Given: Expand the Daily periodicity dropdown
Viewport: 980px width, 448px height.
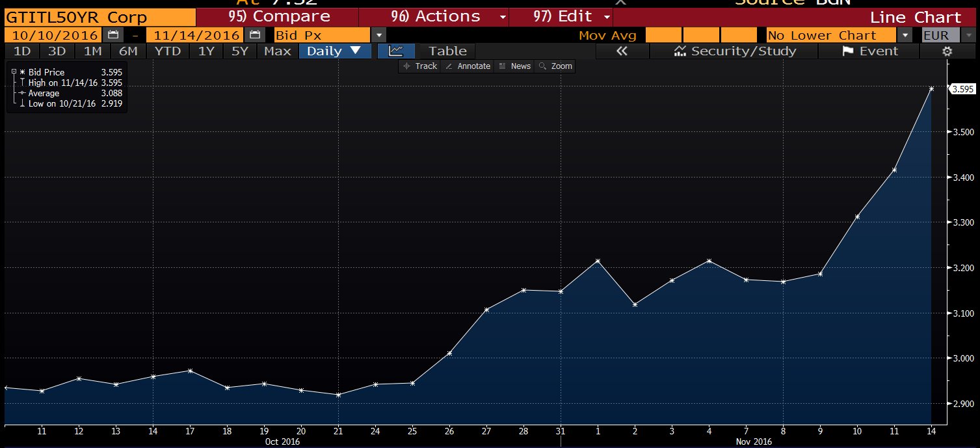Looking at the screenshot, I should point(335,51).
